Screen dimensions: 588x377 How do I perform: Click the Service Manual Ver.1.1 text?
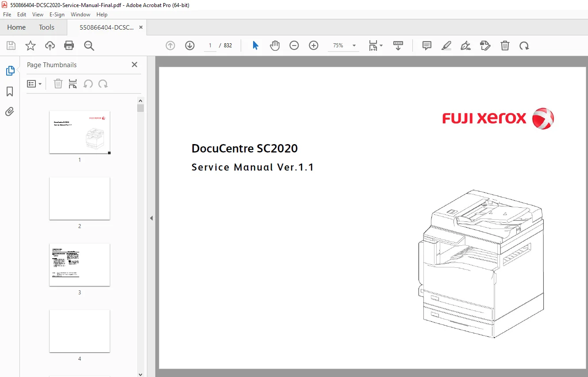253,168
